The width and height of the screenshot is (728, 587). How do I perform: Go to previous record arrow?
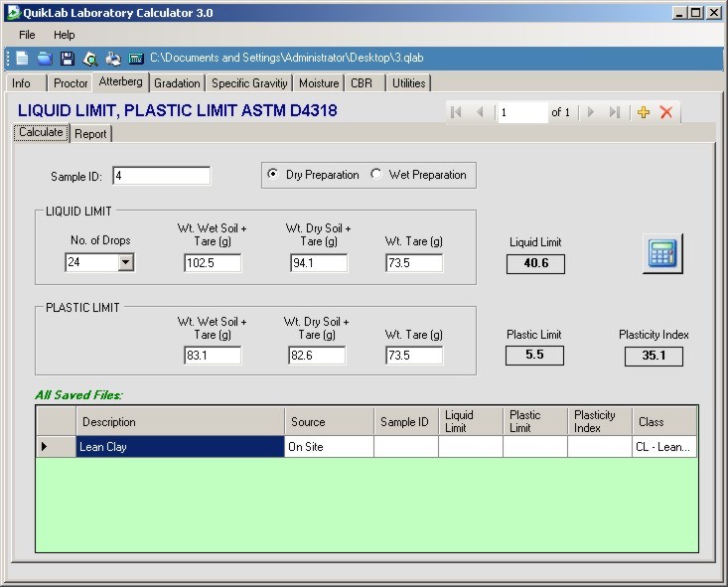pos(480,112)
